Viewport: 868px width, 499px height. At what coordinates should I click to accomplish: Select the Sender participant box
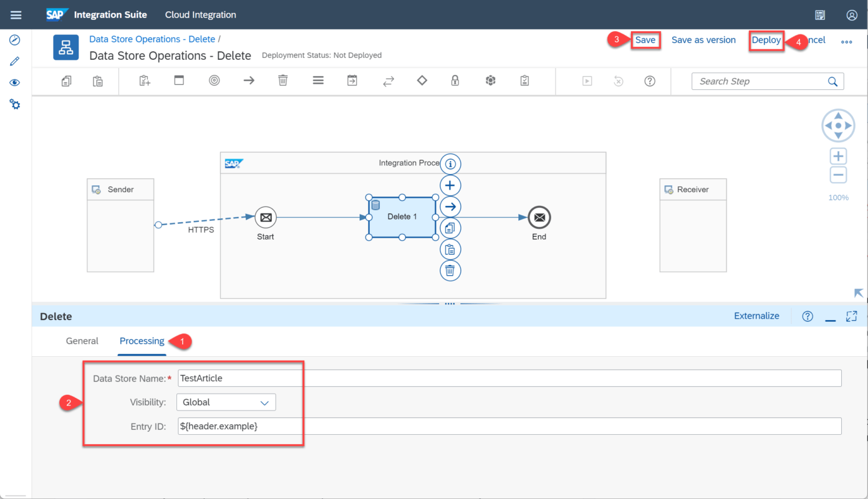tap(120, 225)
